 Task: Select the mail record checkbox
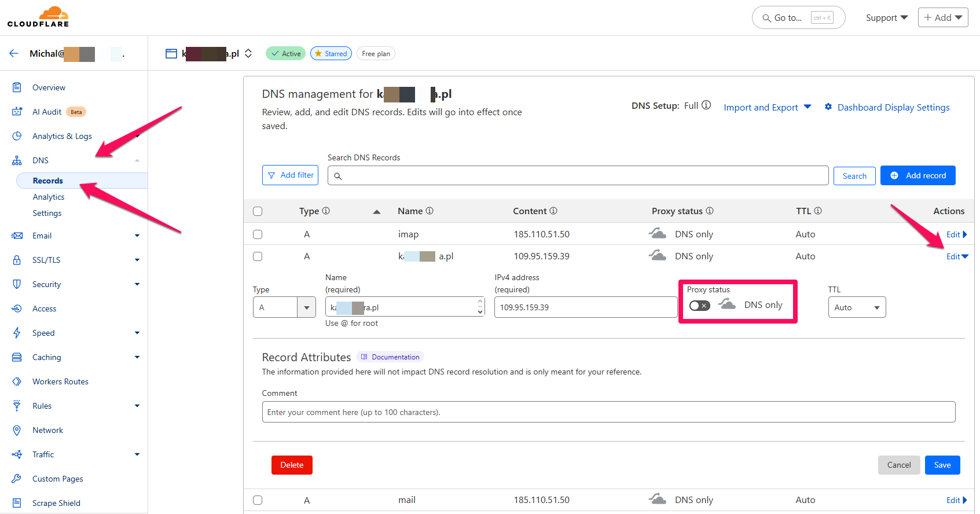point(258,500)
